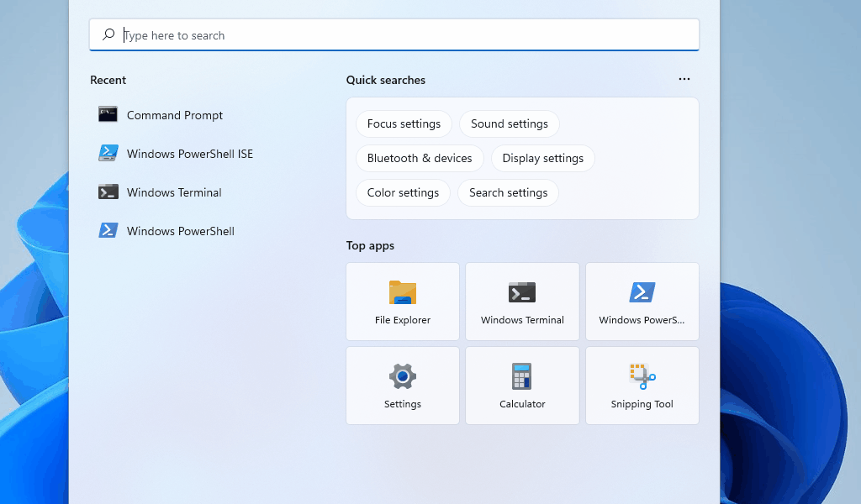This screenshot has width=861, height=504.
Task: Launch Windows Terminal tile in Top apps
Action: 522,302
